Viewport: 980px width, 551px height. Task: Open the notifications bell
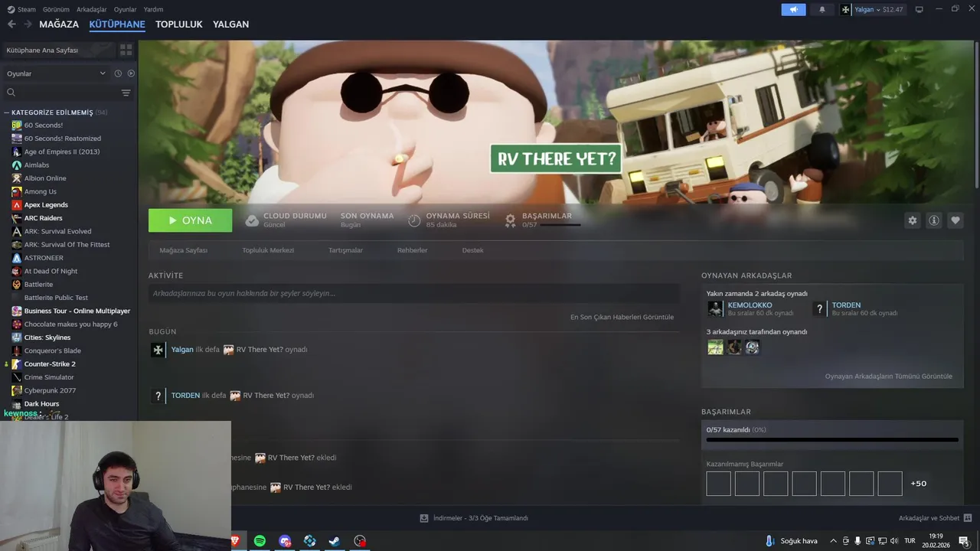coord(822,9)
